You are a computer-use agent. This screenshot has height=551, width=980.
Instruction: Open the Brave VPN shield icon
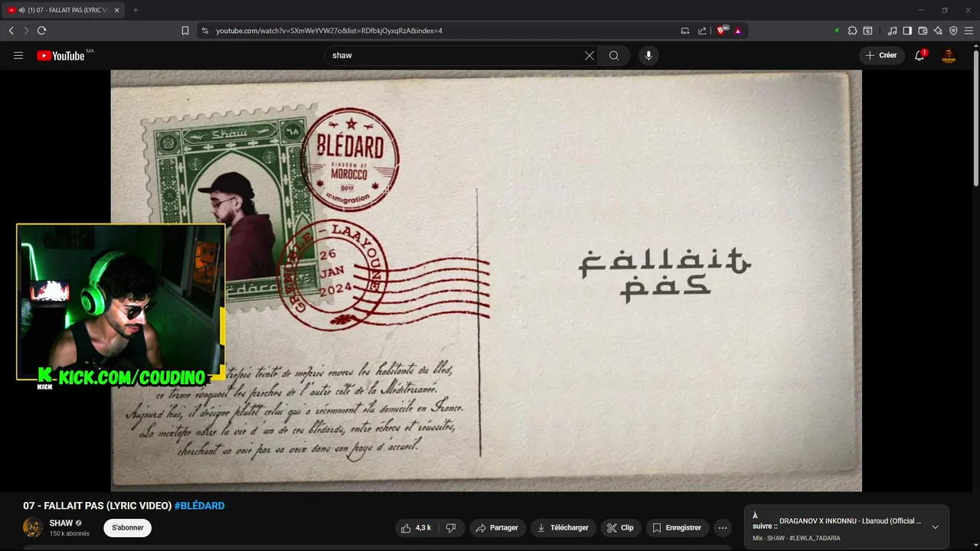pos(953,31)
